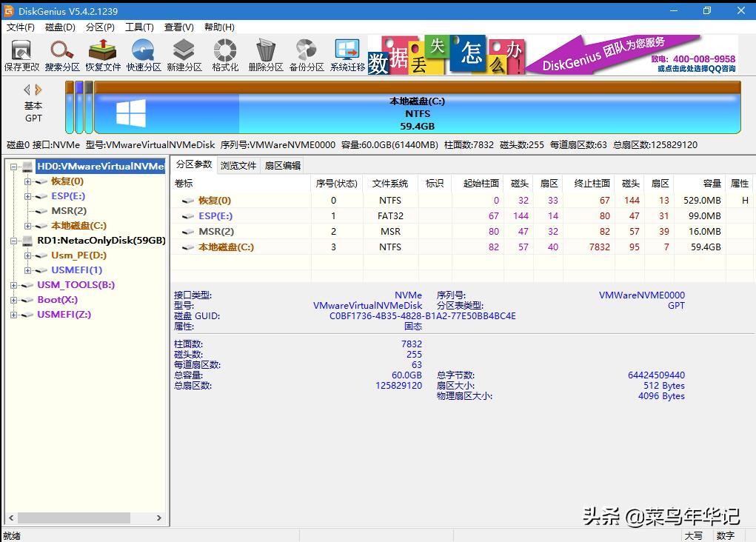Open the 备份分区 partition backup tool
This screenshot has width=756, height=542.
click(306, 56)
